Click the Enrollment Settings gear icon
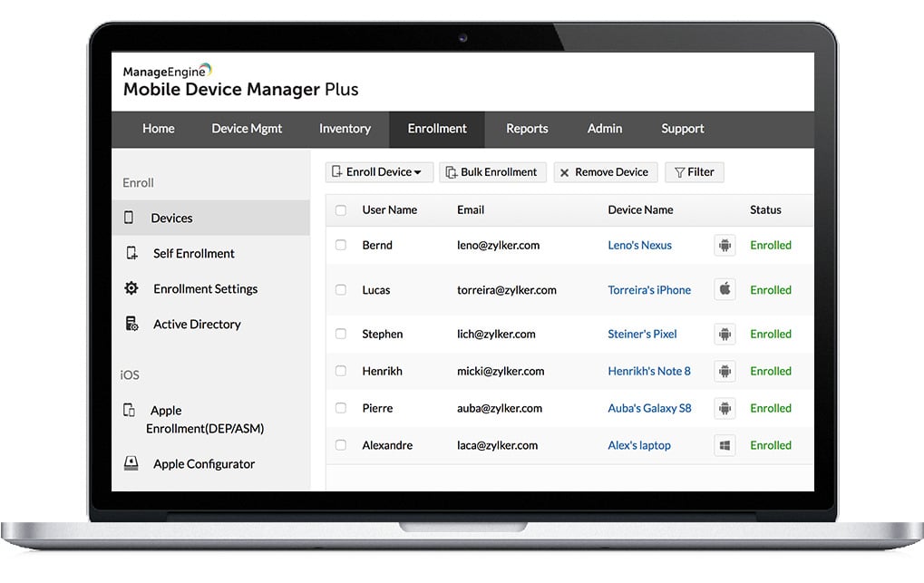 [x=131, y=288]
